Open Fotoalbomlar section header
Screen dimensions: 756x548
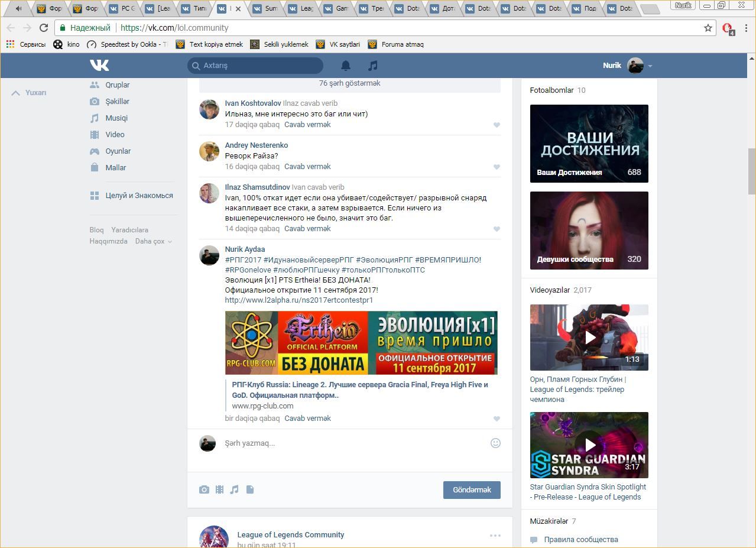click(x=551, y=90)
